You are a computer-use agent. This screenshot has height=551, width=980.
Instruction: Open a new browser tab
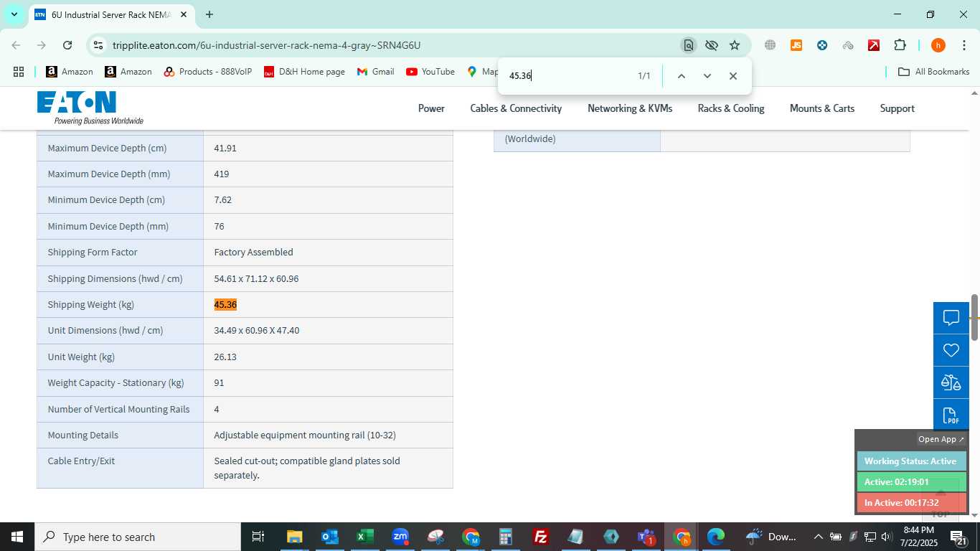[209, 14]
